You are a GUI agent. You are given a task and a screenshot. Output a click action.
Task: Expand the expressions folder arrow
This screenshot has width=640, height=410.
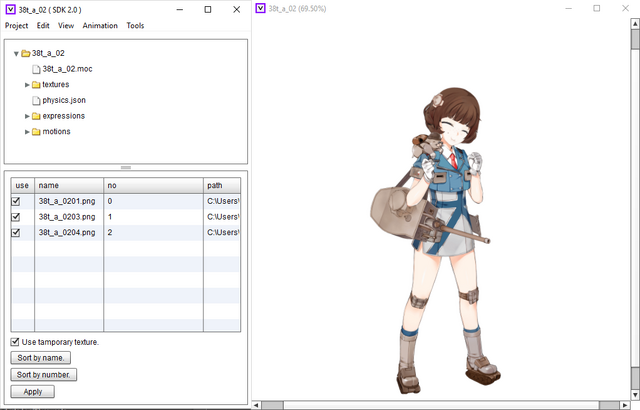[x=27, y=116]
